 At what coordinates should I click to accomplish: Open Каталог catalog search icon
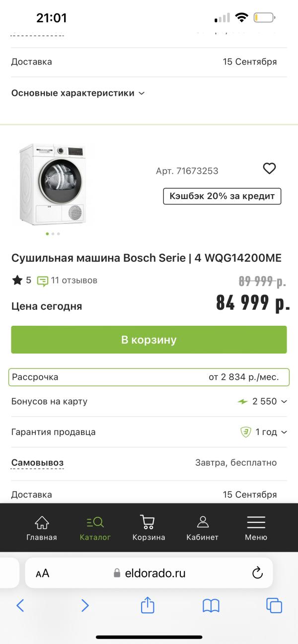[95, 522]
